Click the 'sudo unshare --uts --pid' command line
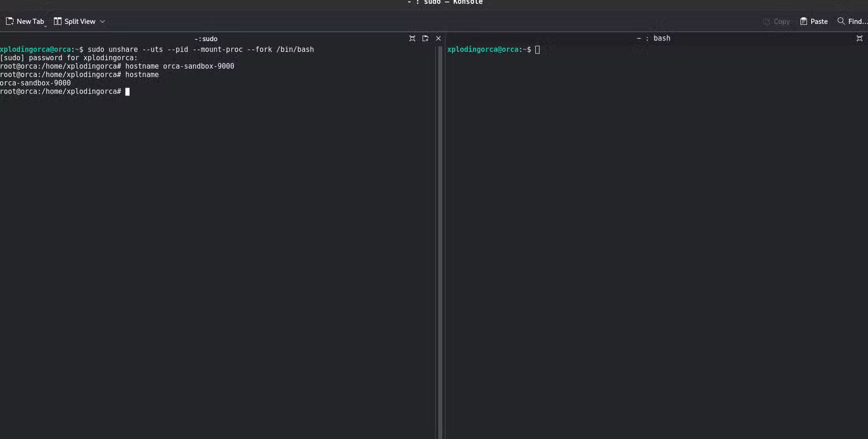This screenshot has width=868, height=439. (157, 50)
